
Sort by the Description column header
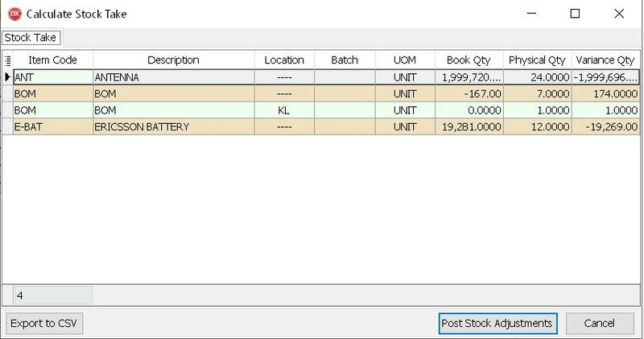[173, 60]
